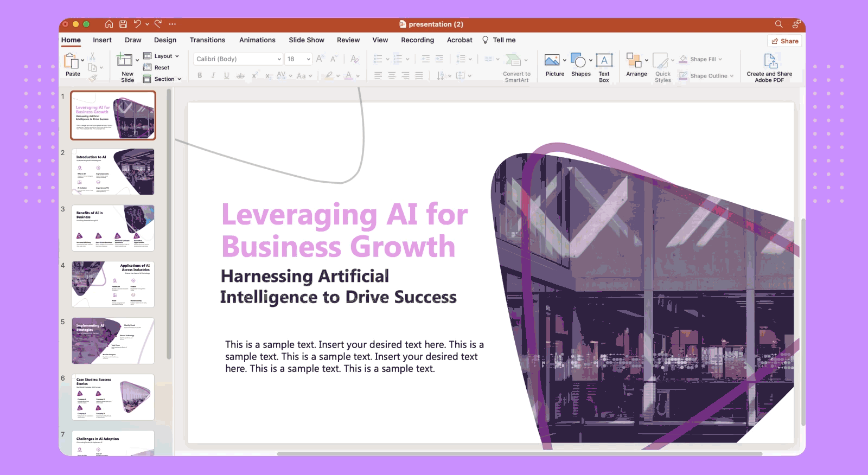Expand the Paste options arrow
This screenshot has height=475, width=868.
[x=82, y=60]
